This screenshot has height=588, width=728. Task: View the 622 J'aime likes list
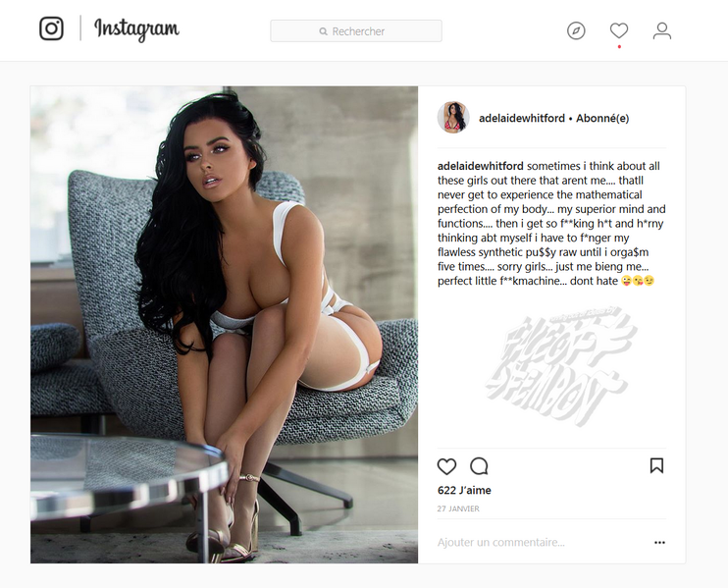464,491
